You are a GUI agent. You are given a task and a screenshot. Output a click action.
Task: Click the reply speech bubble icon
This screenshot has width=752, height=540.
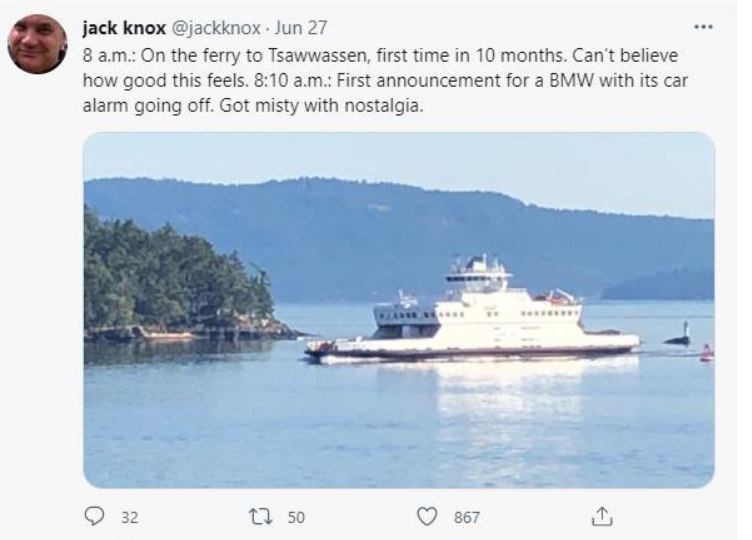(97, 516)
